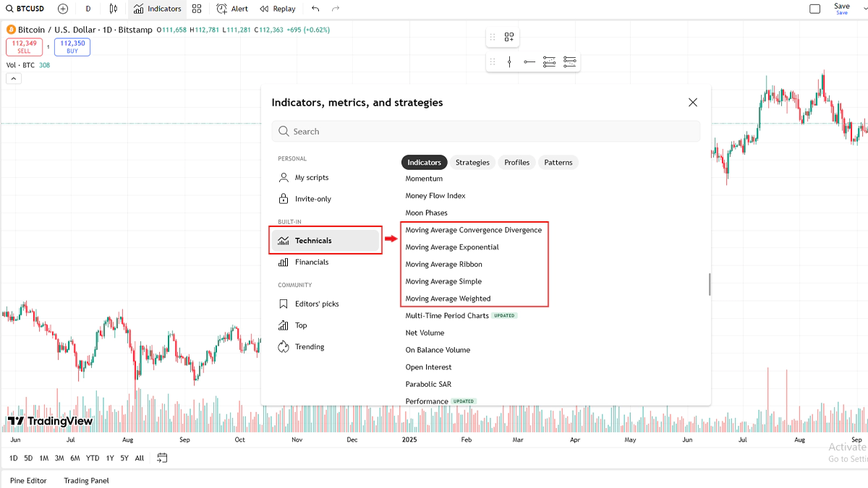Screen dimensions: 868x488
Task: Open the Save dropdown arrow
Action: click(842, 13)
